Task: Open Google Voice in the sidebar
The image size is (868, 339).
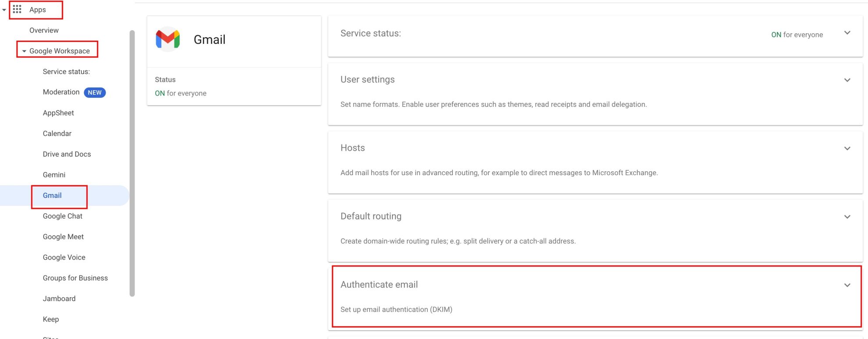Action: click(64, 257)
